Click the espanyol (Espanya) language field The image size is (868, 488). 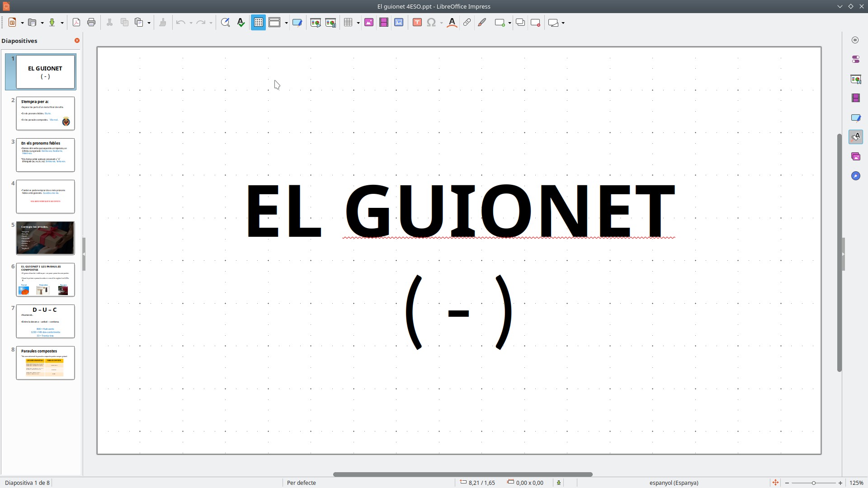click(674, 483)
